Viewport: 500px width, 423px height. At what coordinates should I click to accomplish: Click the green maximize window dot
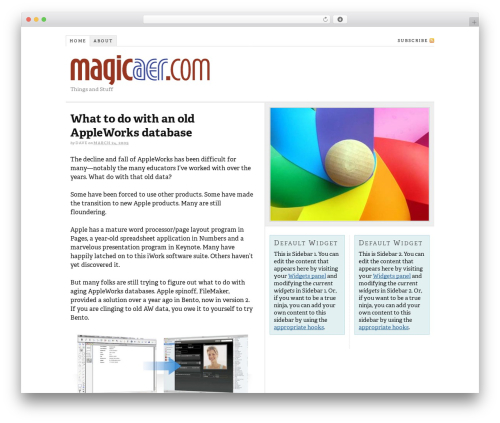[x=44, y=20]
